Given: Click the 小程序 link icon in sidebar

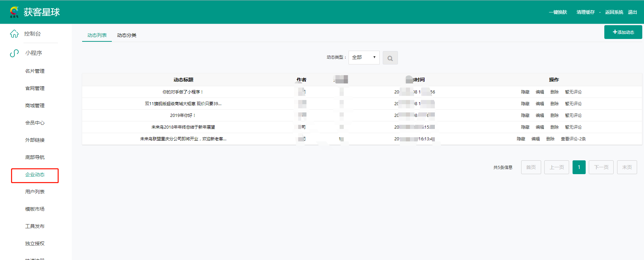Looking at the screenshot, I should pos(14,53).
